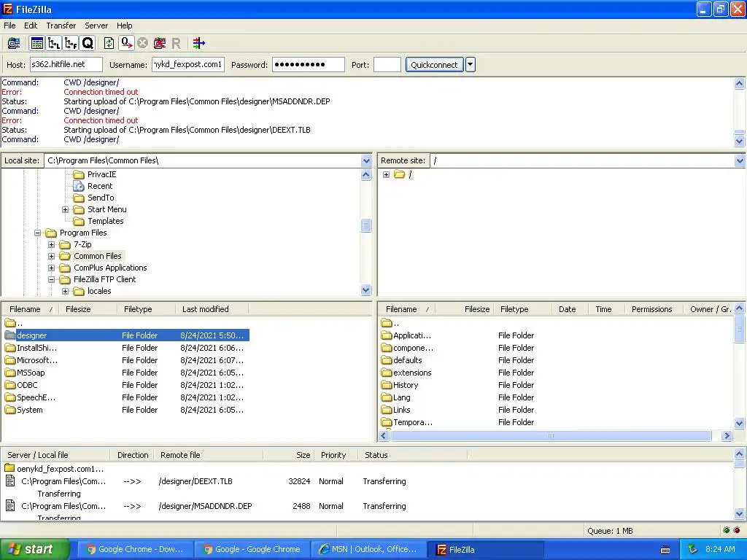Open the File menu
The height and width of the screenshot is (560, 747).
click(x=9, y=26)
